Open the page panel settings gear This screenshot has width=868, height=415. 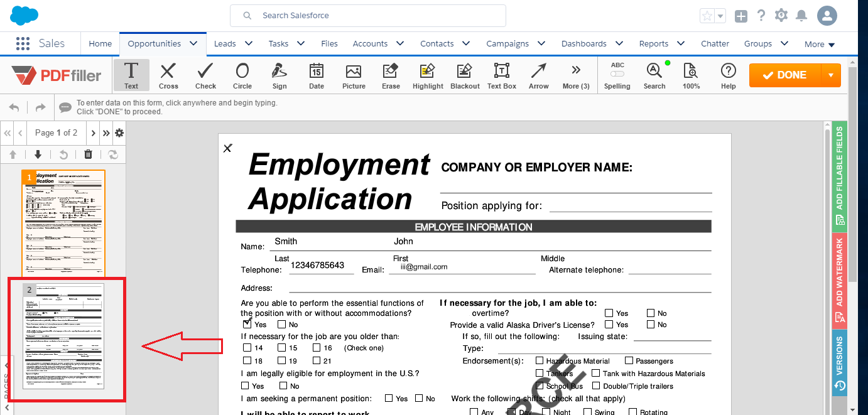click(x=119, y=132)
